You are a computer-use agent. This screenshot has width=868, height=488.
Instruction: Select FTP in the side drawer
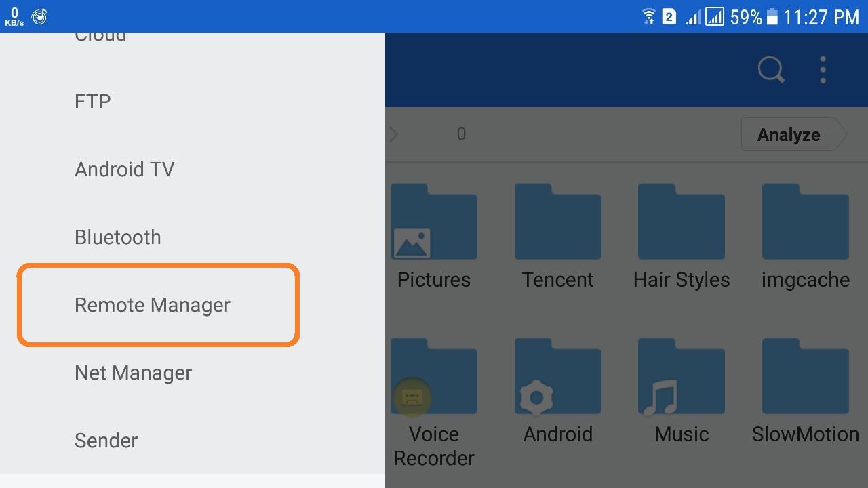click(x=93, y=102)
